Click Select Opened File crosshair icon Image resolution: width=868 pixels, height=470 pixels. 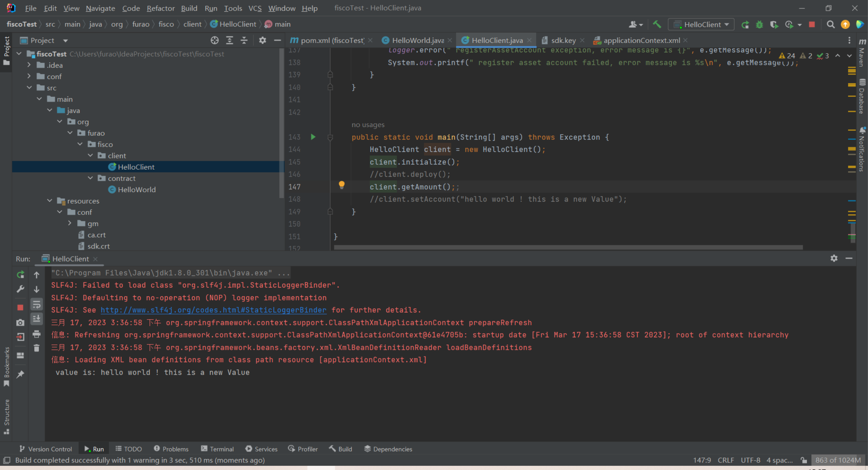(214, 40)
